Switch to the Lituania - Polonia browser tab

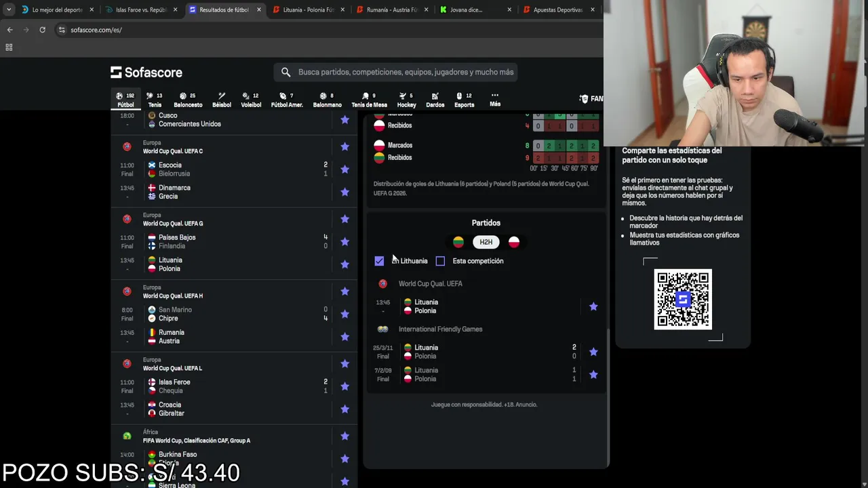[x=309, y=10]
